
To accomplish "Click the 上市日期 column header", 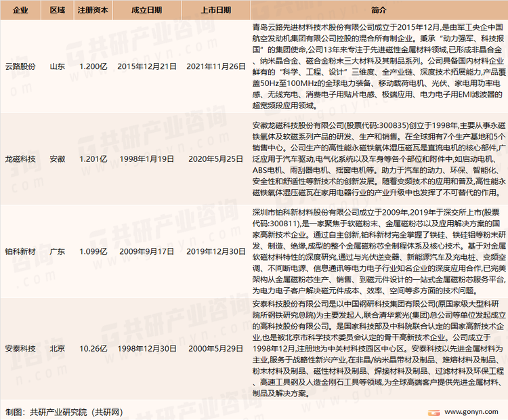I will (216, 10).
